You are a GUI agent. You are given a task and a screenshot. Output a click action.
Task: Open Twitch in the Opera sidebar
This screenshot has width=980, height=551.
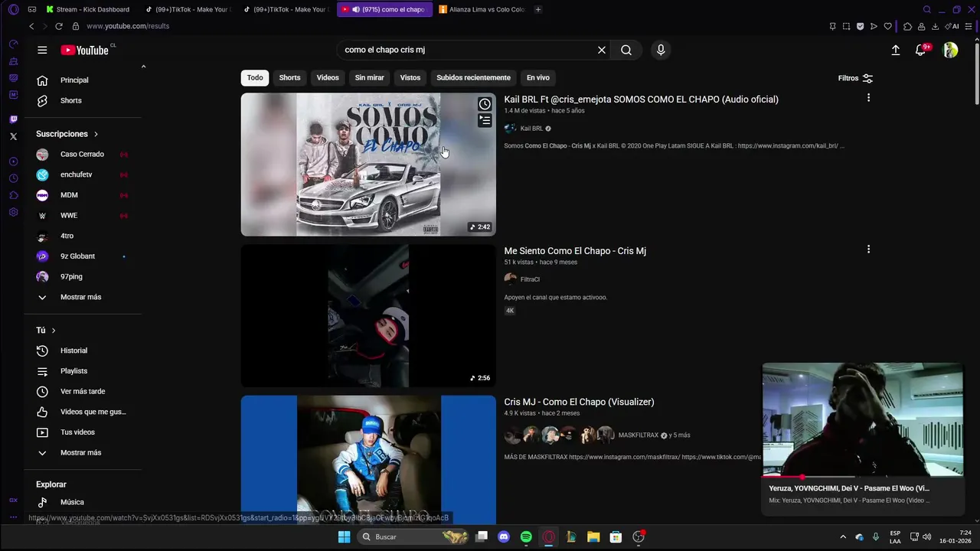(x=13, y=119)
